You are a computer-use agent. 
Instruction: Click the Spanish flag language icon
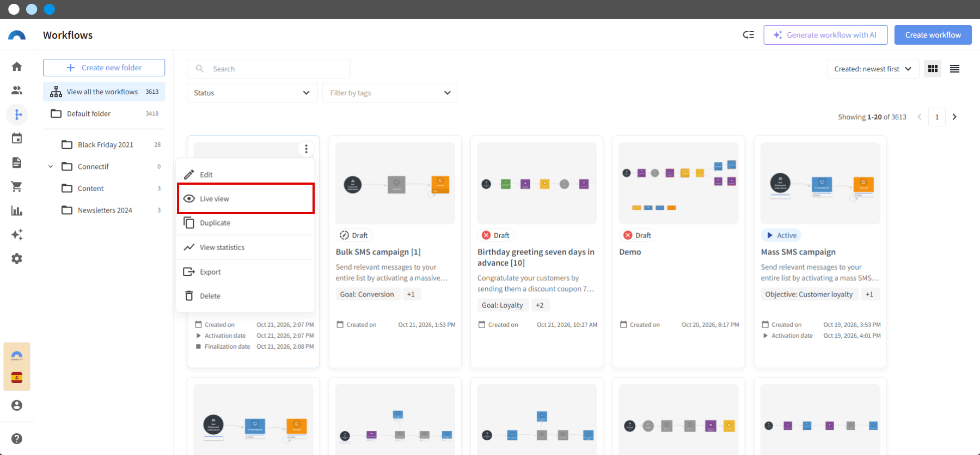click(x=17, y=378)
